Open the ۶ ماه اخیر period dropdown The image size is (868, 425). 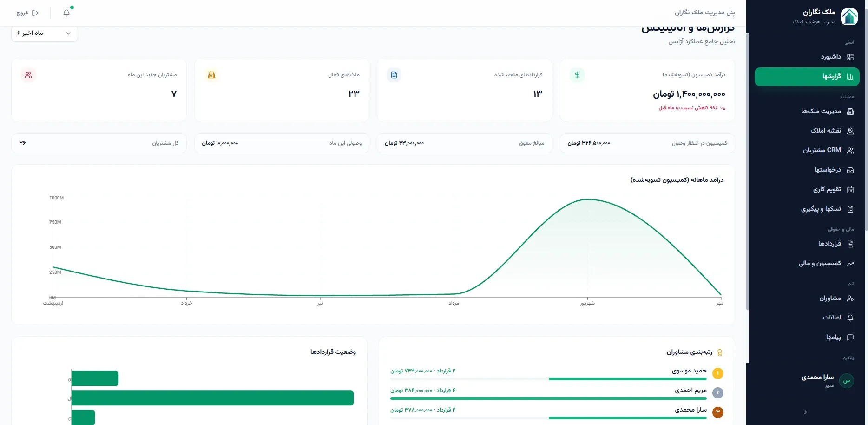(x=45, y=33)
